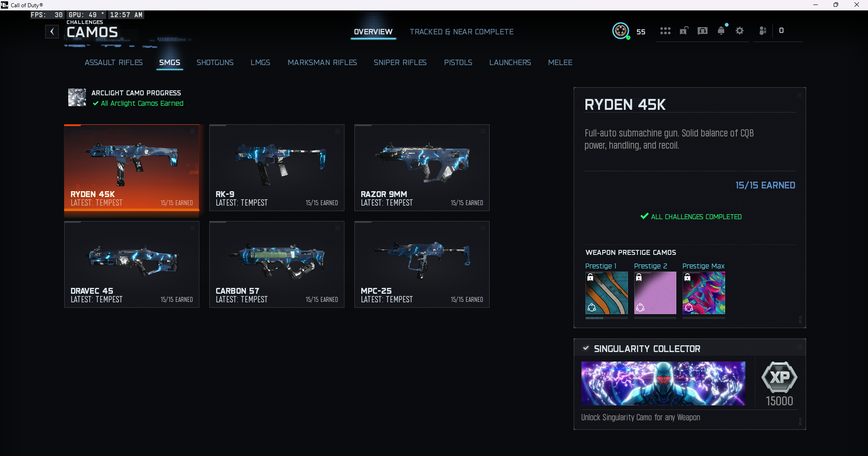The width and height of the screenshot is (868, 456).
Task: Click the Prestige 1 label
Action: pos(601,266)
